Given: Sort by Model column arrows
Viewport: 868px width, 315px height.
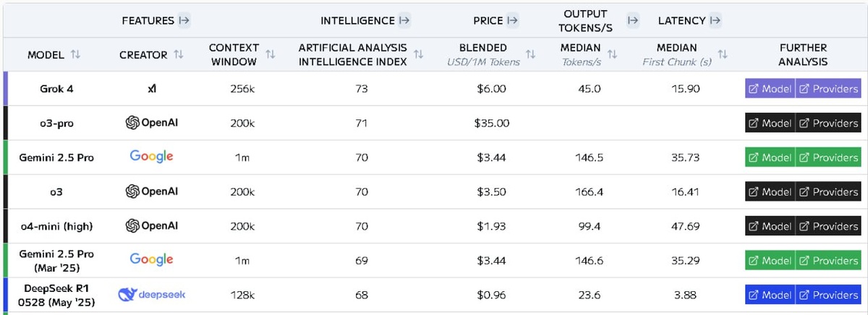Looking at the screenshot, I should click(75, 55).
